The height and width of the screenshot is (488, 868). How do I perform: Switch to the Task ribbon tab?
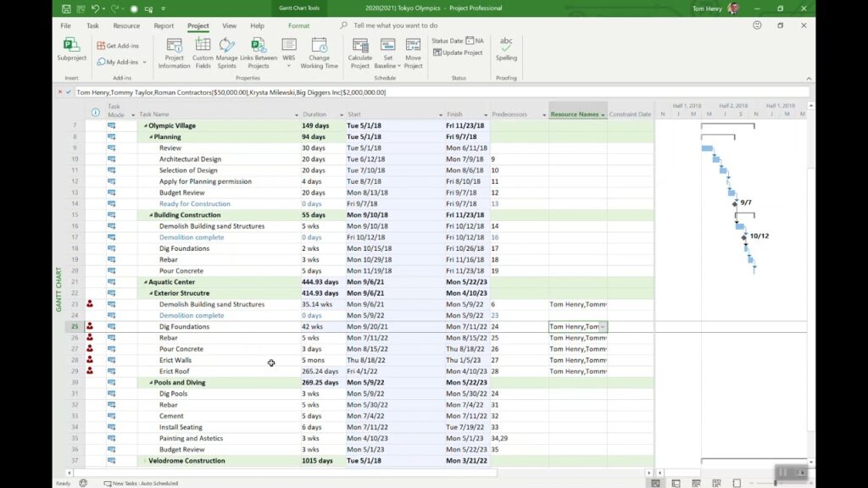click(x=92, y=25)
